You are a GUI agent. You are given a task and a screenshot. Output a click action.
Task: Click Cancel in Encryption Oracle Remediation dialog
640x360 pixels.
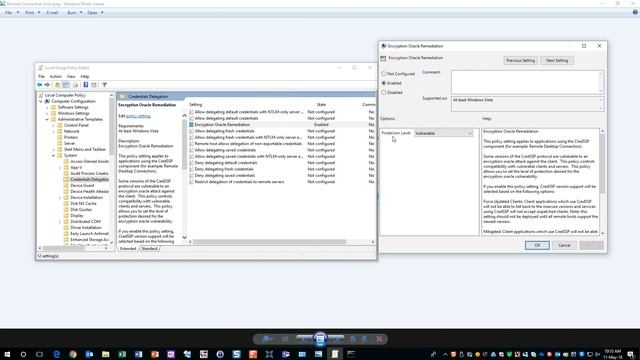(x=564, y=245)
